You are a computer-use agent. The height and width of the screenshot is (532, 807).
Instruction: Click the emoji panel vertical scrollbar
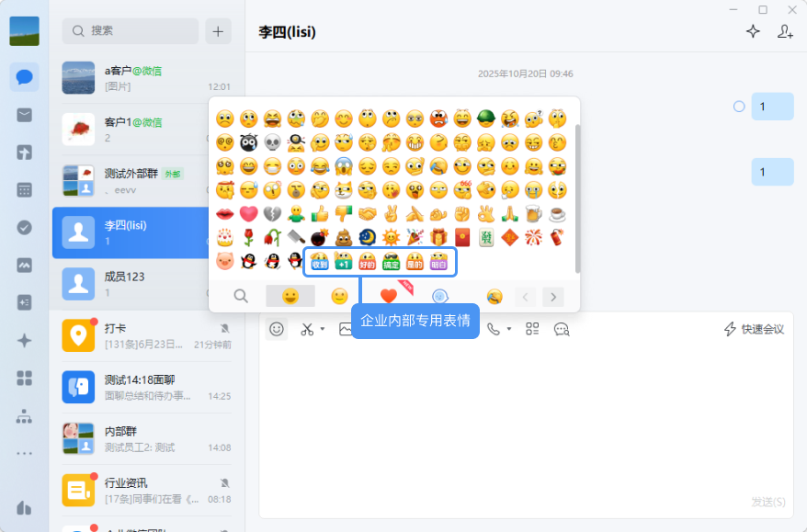pos(577,198)
